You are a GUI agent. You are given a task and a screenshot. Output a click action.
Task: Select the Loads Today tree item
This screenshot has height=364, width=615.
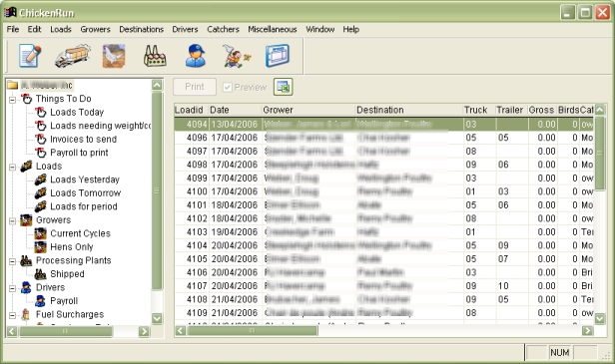tap(77, 112)
